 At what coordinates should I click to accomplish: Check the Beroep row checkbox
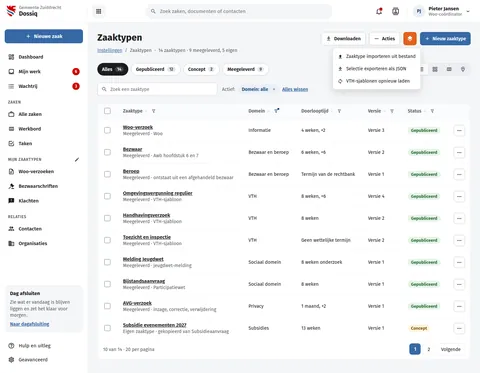click(x=107, y=174)
